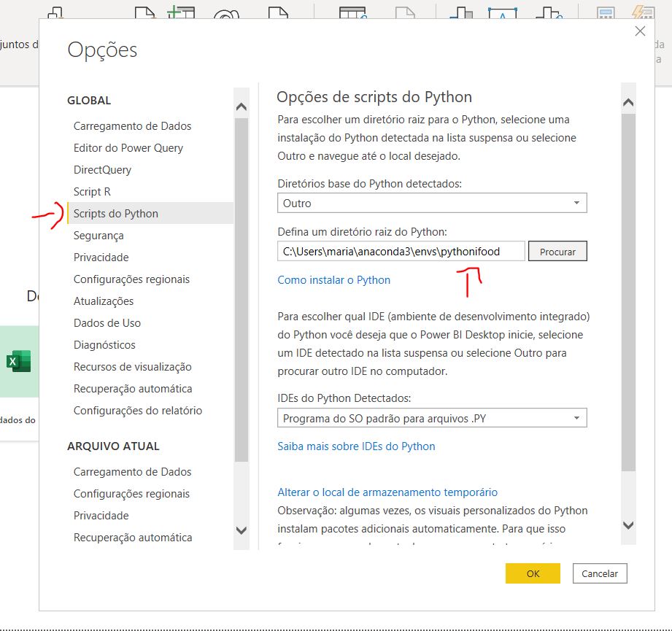The width and height of the screenshot is (672, 631).
Task: Open Recuperação automática under GLOBAL
Action: 133,389
